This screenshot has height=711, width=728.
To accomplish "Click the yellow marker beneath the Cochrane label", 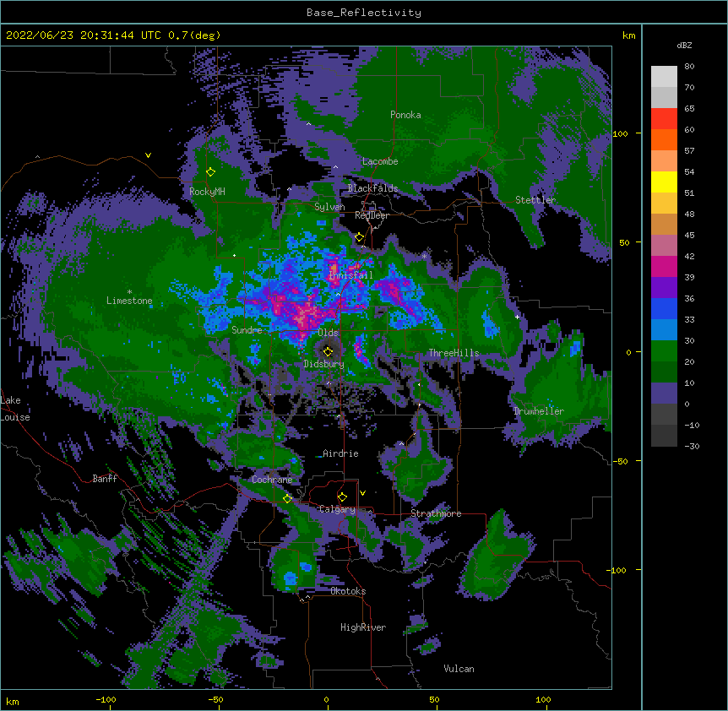I will 287,499.
